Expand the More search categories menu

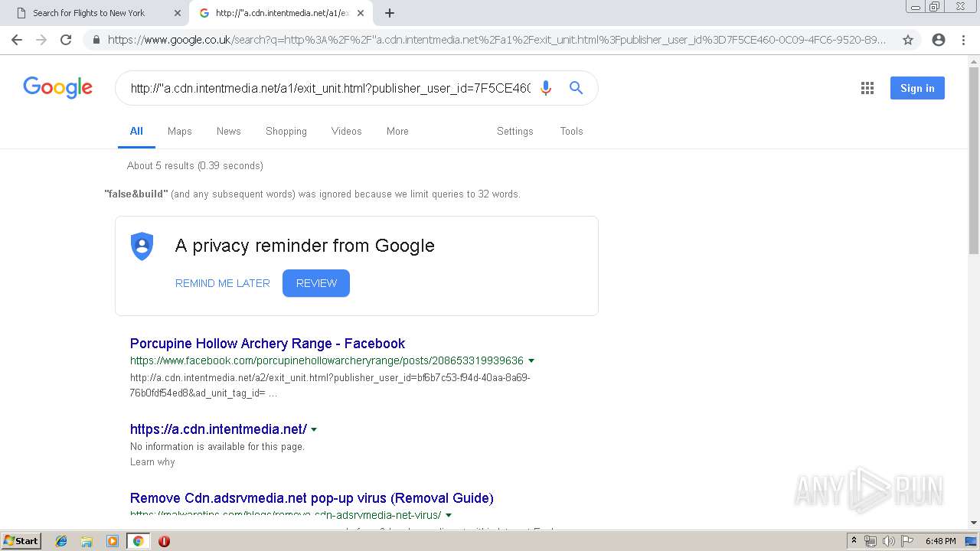click(x=397, y=131)
